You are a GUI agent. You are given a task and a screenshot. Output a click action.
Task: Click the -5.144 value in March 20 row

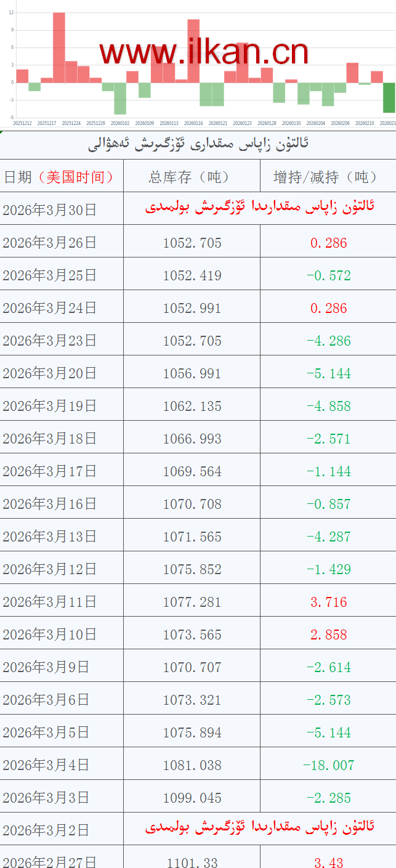pos(329,373)
